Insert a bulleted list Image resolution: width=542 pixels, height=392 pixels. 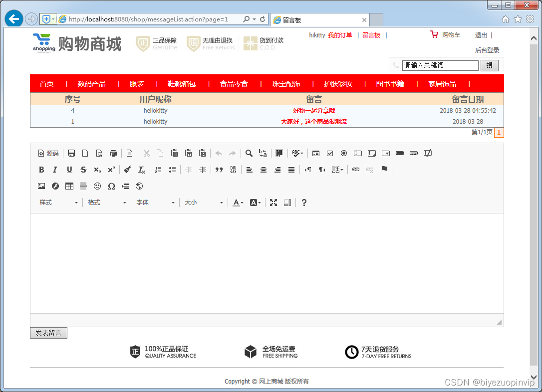(x=172, y=170)
